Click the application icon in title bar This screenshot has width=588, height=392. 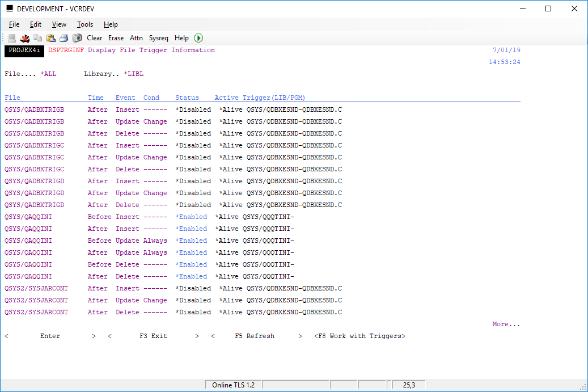click(10, 9)
